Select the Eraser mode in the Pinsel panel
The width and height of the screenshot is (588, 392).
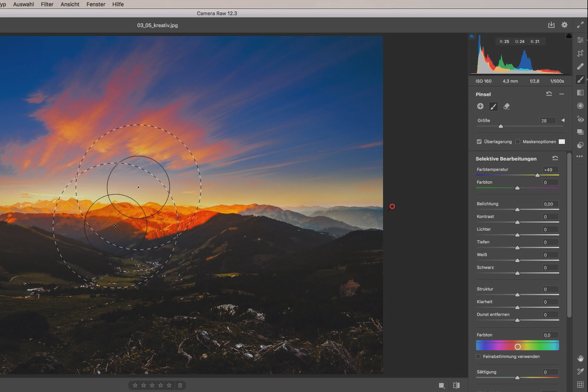[x=507, y=106]
